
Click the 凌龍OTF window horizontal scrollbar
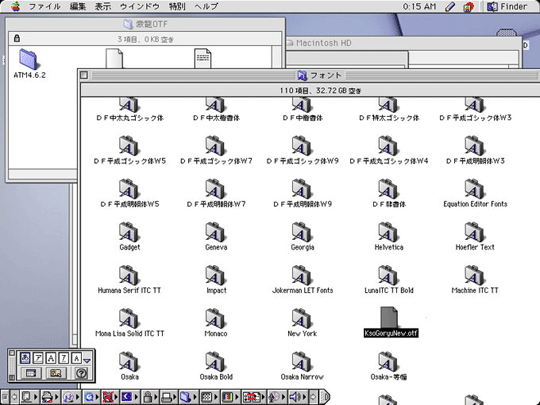[x=43, y=175]
